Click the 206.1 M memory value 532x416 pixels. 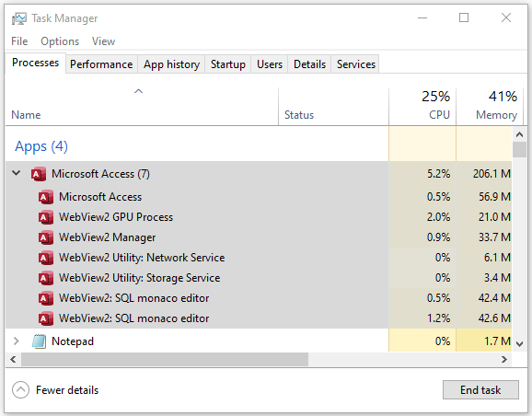pos(492,174)
